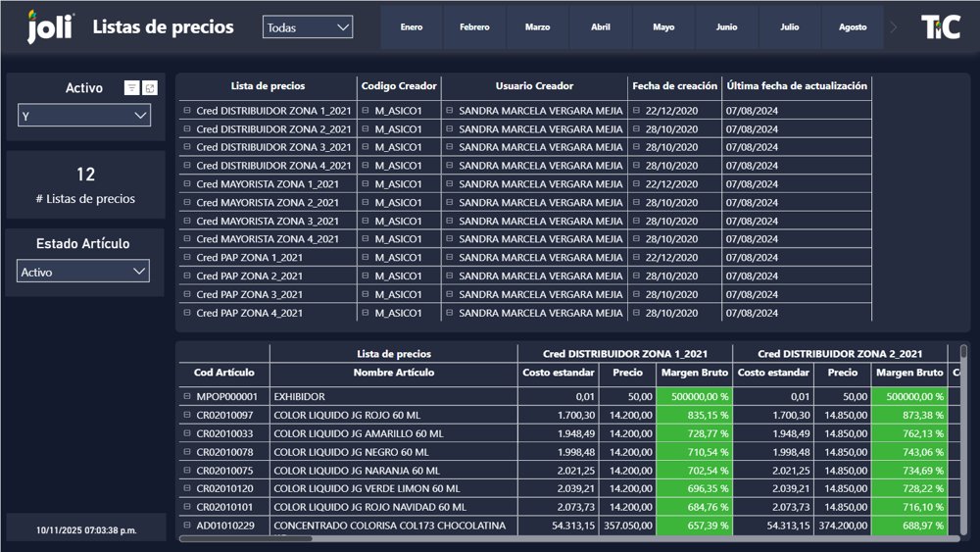Collapse Cred DISTRIBUIDOR ZONA 1_2021 row

[186, 111]
